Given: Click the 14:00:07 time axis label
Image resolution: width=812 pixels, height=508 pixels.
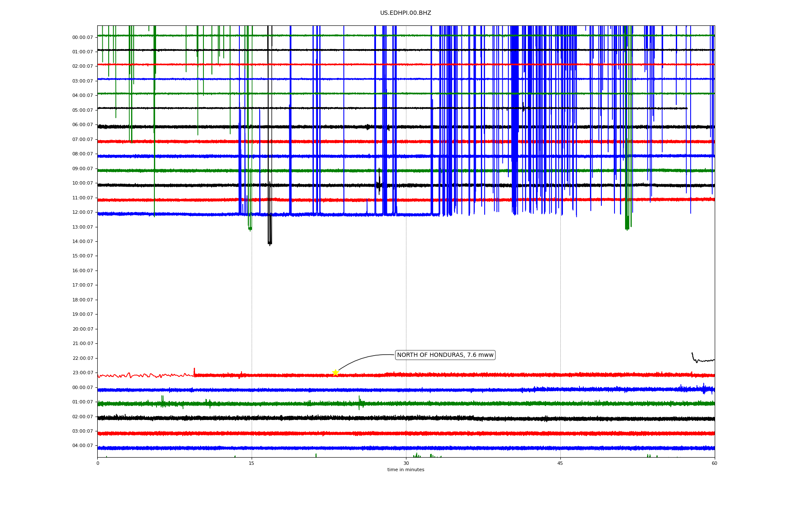Looking at the screenshot, I should coord(82,242).
